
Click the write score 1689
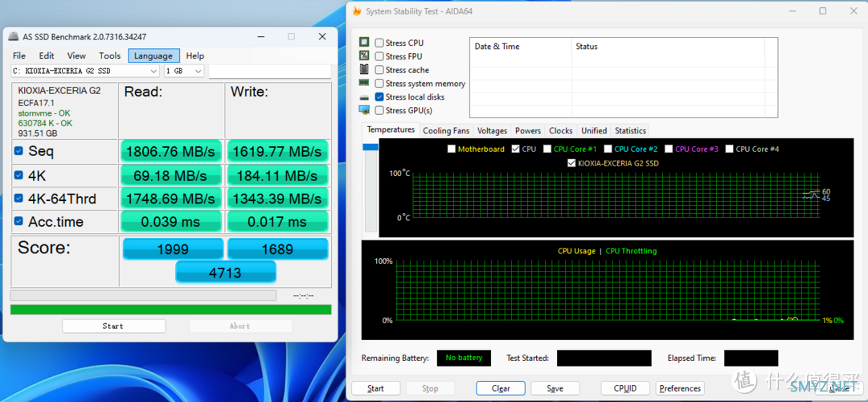277,249
